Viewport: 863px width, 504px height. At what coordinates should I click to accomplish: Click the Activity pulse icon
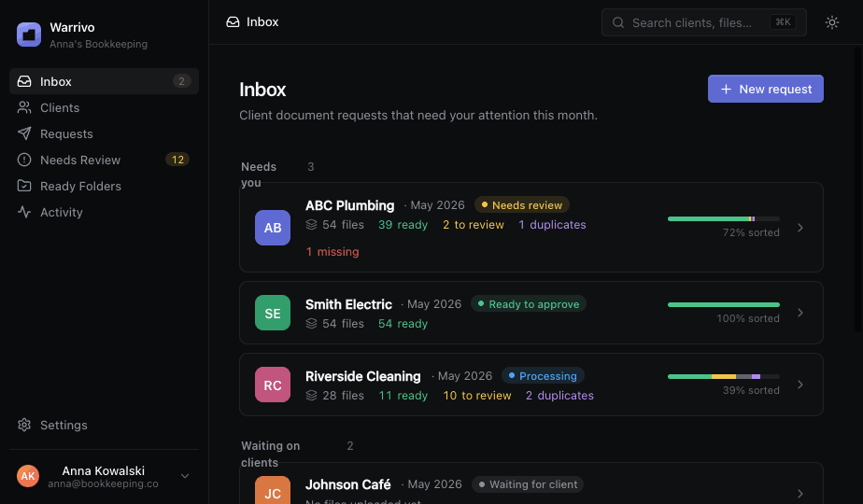24,212
